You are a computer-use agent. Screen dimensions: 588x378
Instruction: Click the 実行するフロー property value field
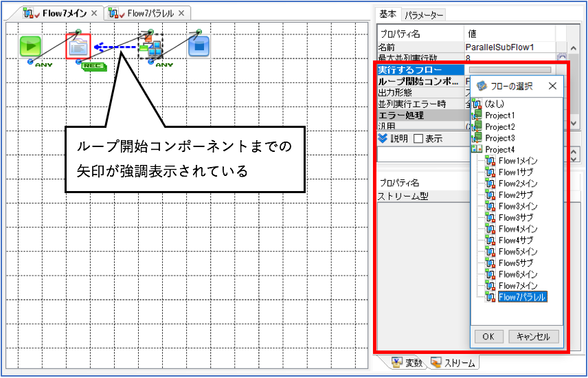[510, 70]
